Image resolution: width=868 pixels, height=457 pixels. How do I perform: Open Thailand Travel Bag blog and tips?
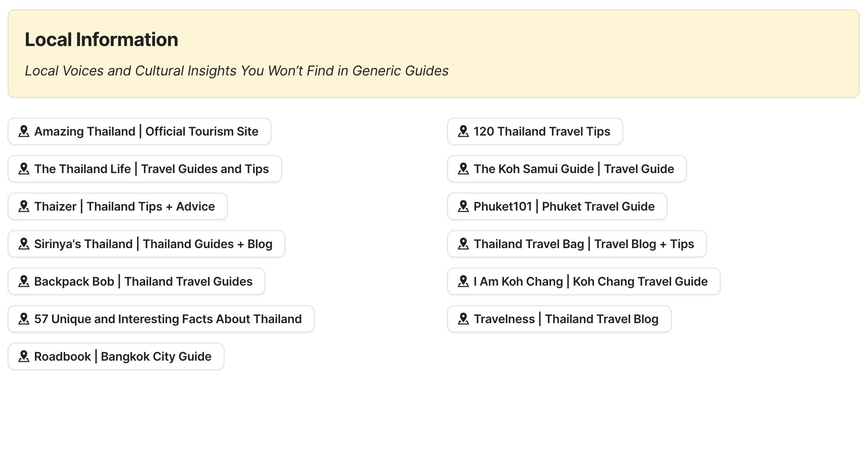577,244
